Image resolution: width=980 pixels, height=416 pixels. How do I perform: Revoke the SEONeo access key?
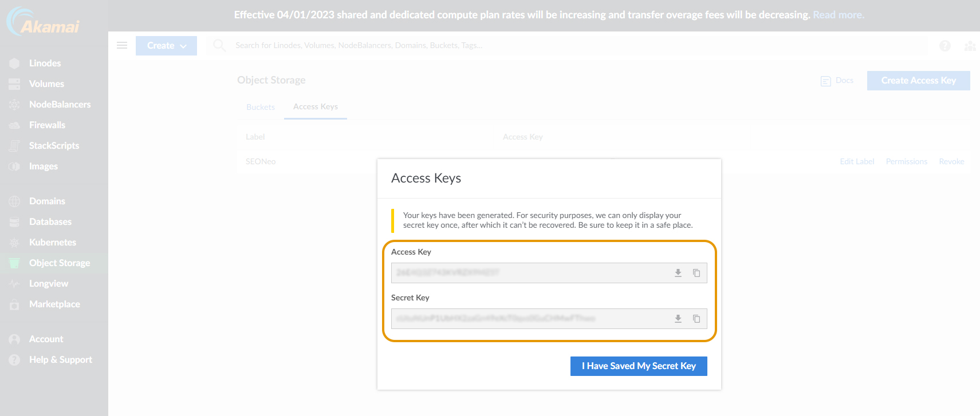coord(951,162)
